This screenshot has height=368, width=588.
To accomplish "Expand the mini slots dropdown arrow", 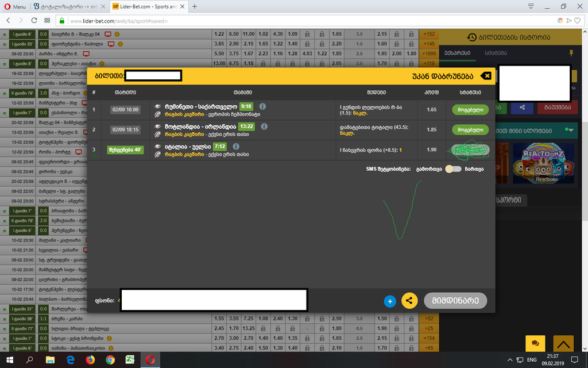I will [x=570, y=130].
